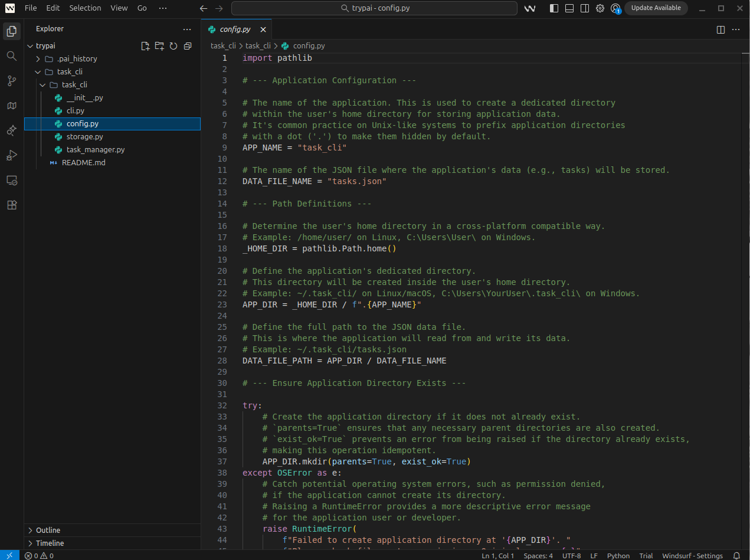Click the trypai command center search box
This screenshot has height=560, width=750.
coord(374,8)
